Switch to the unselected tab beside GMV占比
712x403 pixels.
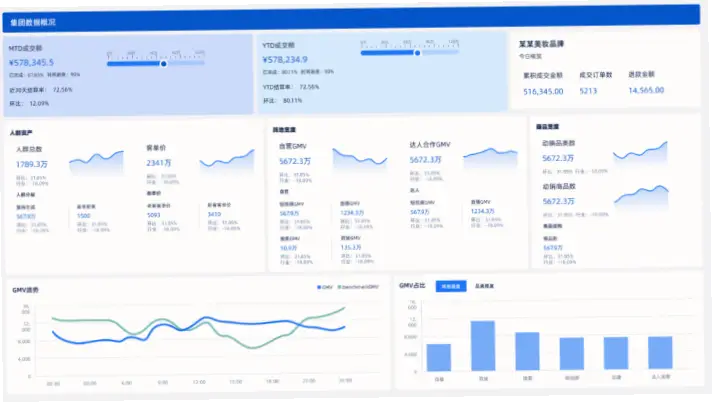tap(484, 286)
